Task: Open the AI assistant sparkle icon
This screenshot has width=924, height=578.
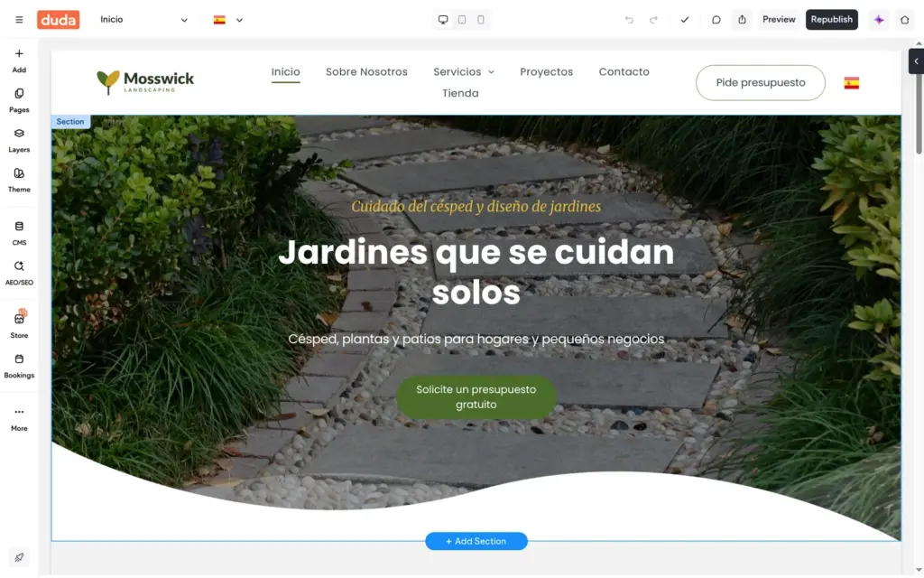Action: (879, 20)
